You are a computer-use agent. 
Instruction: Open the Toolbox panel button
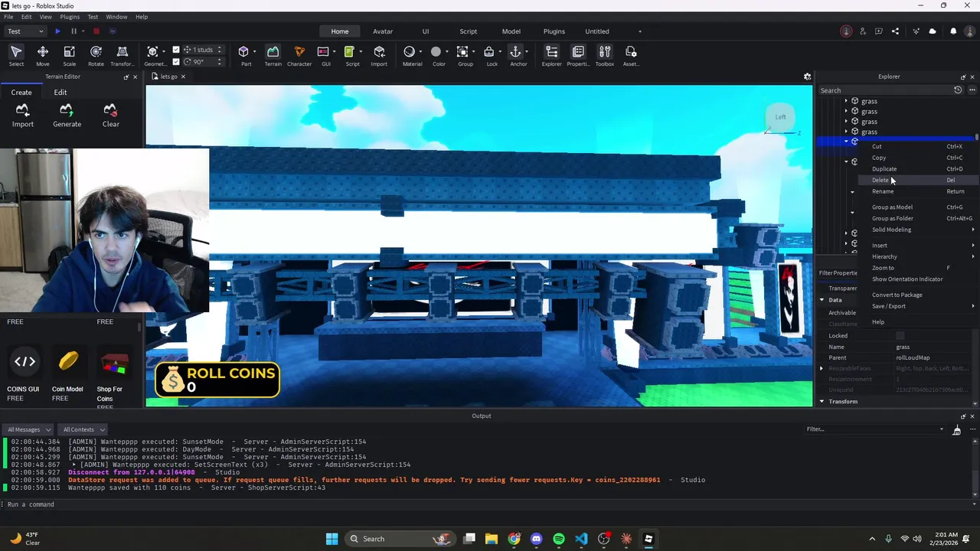605,55
